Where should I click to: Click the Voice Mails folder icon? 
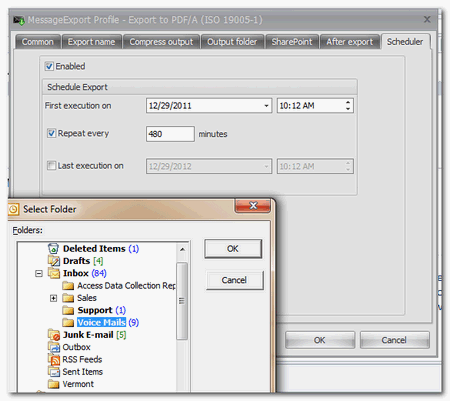(x=68, y=323)
